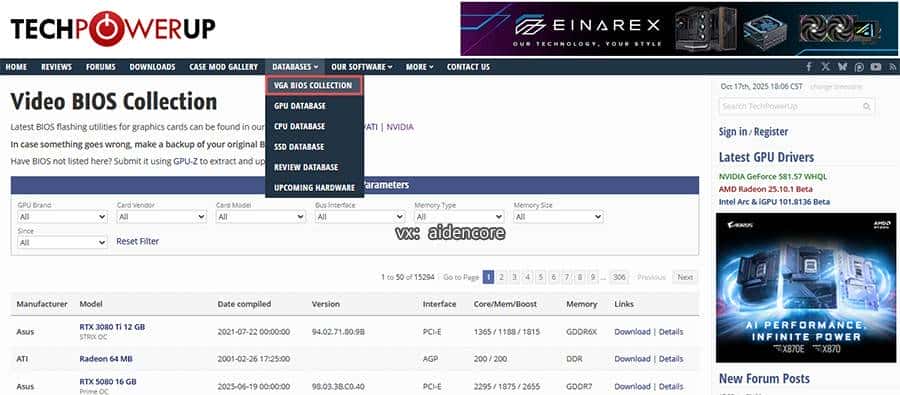Go to results page 5
The image size is (900, 395).
point(540,277)
